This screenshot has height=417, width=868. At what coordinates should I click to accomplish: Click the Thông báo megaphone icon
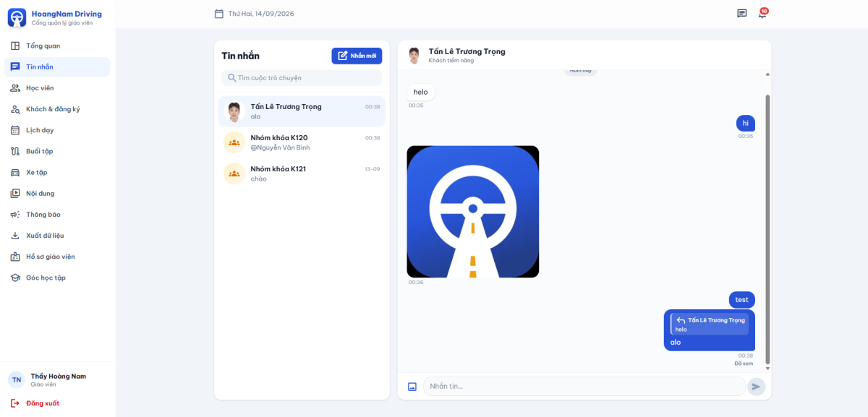(15, 215)
